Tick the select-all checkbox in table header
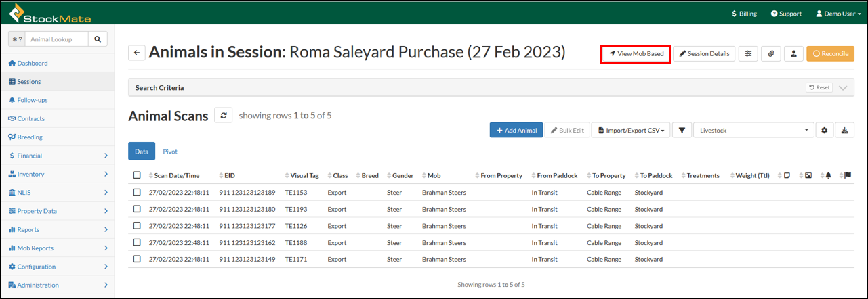The image size is (868, 299). coord(137,175)
